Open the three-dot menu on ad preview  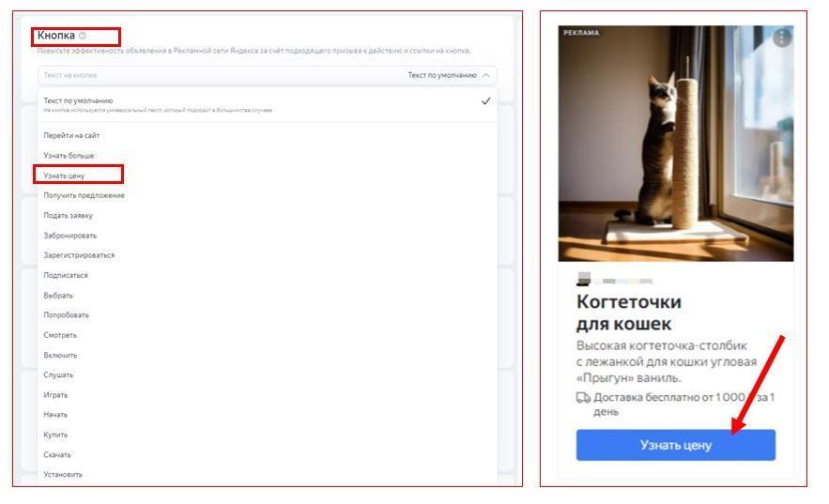[781, 38]
